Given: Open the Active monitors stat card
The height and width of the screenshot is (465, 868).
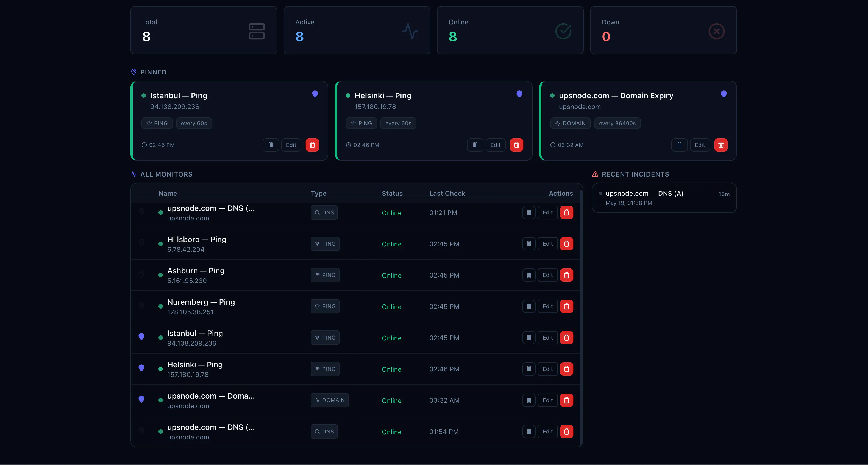Looking at the screenshot, I should [x=357, y=30].
